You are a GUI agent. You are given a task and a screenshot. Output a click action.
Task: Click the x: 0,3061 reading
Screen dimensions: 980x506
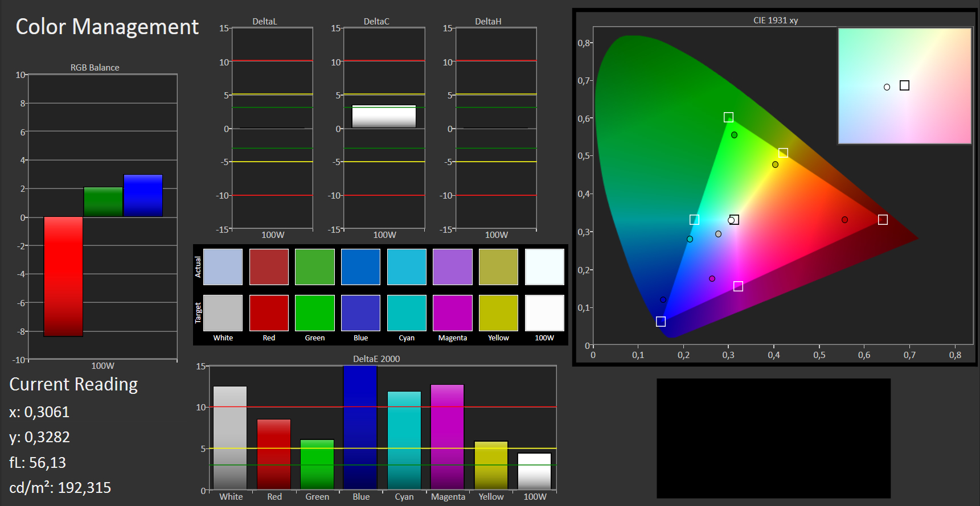tap(39, 412)
